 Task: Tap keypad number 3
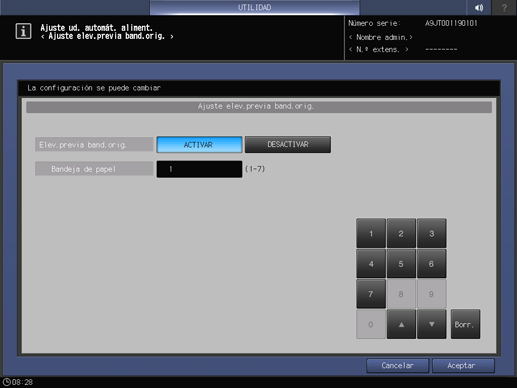432,233
